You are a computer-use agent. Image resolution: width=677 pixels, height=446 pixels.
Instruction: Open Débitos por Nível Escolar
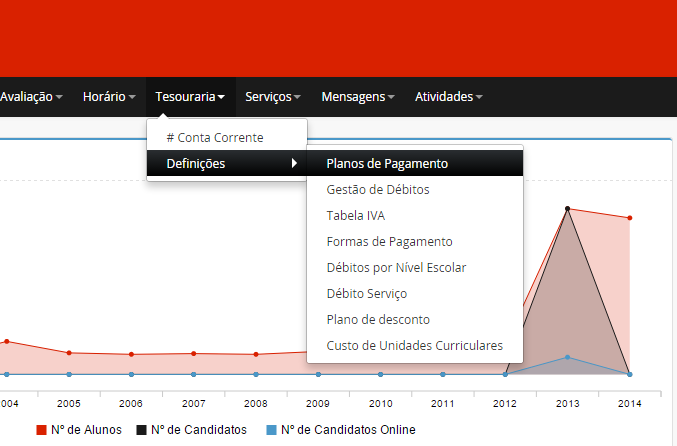pos(396,268)
